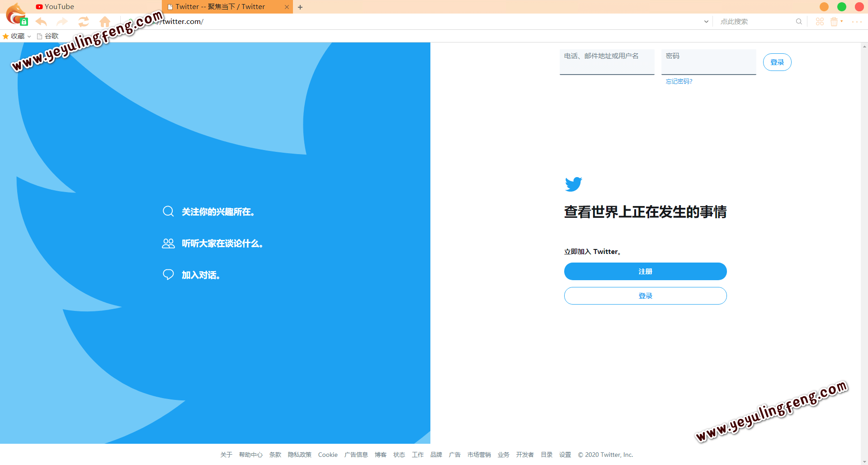Click the magnifier icon beside 关注你的兴趣所在
Image resolution: width=868 pixels, height=465 pixels.
point(168,211)
